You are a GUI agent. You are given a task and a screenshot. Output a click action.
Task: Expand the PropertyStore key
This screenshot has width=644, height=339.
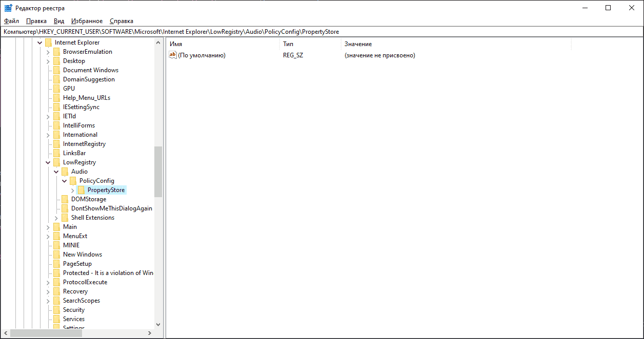point(73,190)
